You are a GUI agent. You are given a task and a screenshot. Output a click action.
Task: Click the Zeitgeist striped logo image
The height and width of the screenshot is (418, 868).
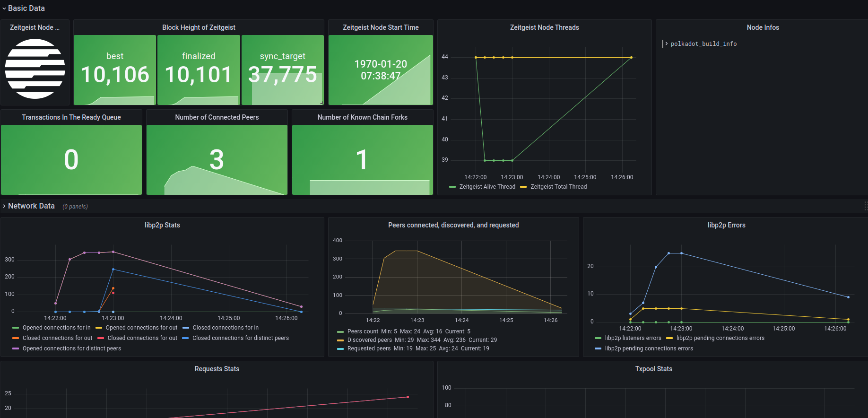35,69
